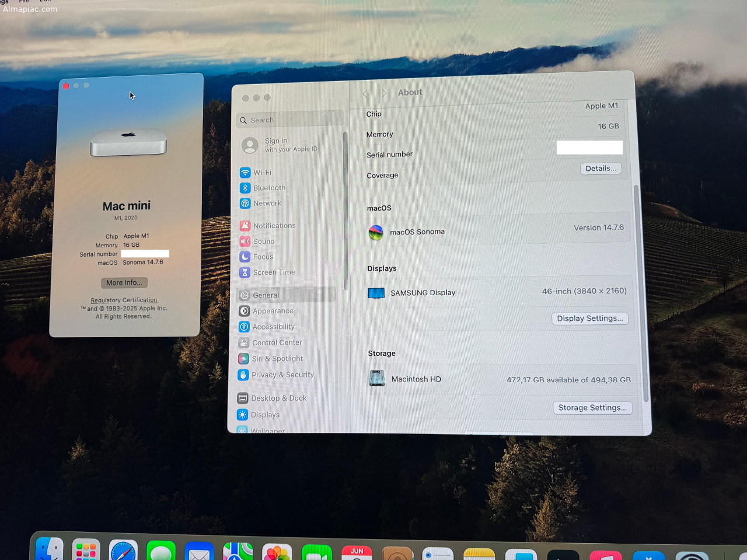
Task: Close the Mac mini About window
Action: [66, 86]
